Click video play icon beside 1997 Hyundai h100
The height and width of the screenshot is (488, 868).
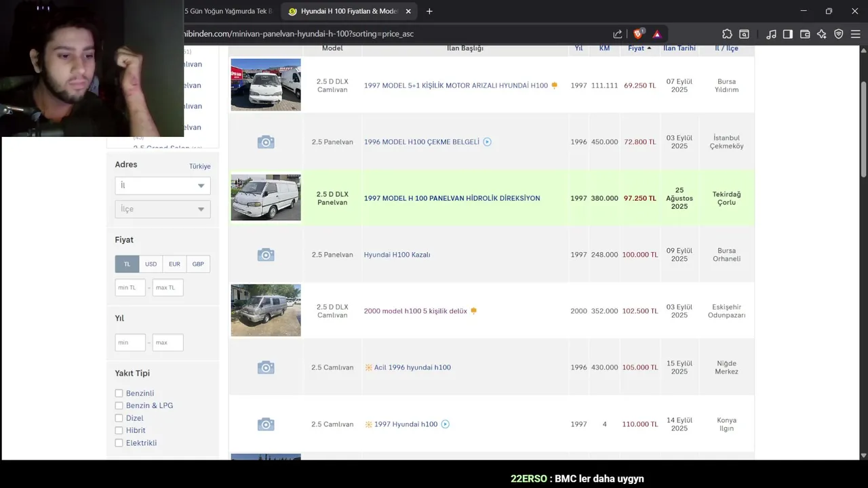coord(446,424)
